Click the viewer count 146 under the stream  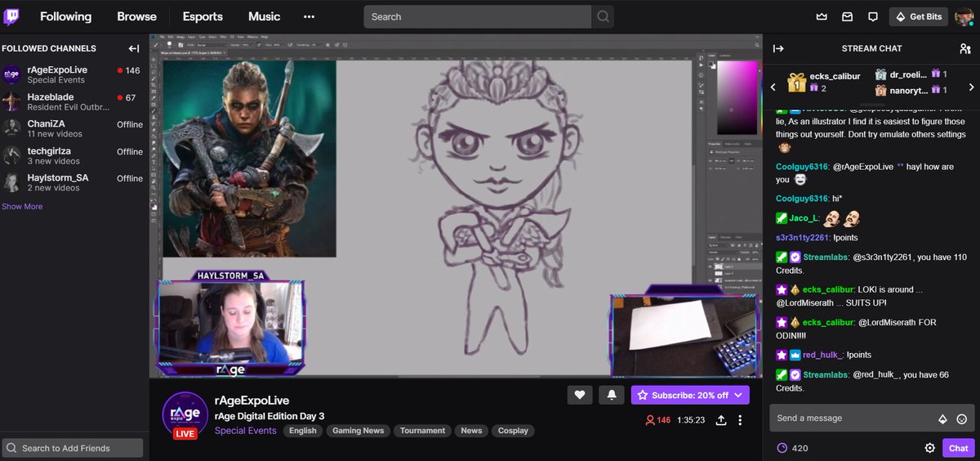(658, 420)
